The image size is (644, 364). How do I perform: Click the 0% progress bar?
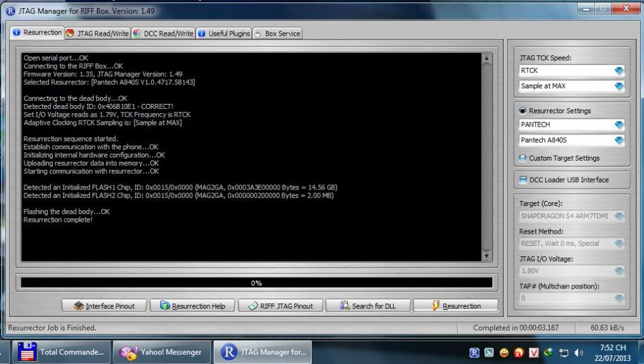[257, 283]
